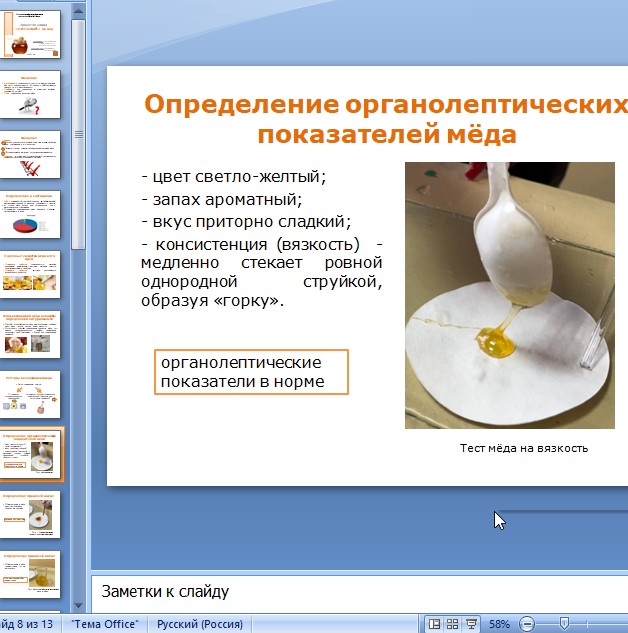628x633 pixels.
Task: Click the caption "Тест мёда на вязкость"
Action: click(x=523, y=448)
